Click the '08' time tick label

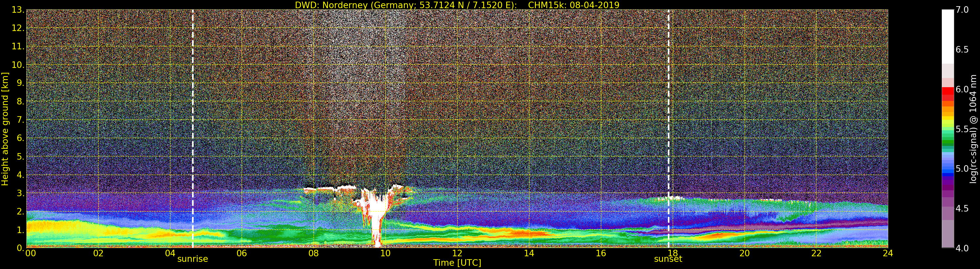click(313, 253)
